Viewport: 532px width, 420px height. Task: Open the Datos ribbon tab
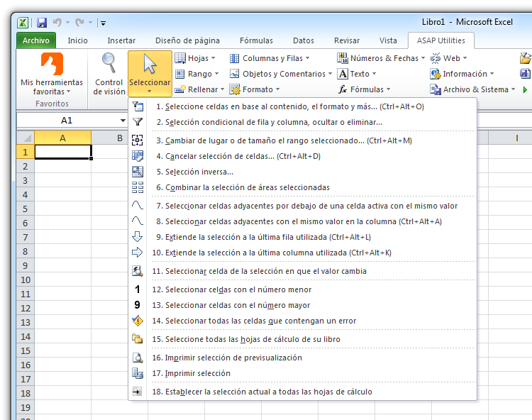(304, 40)
